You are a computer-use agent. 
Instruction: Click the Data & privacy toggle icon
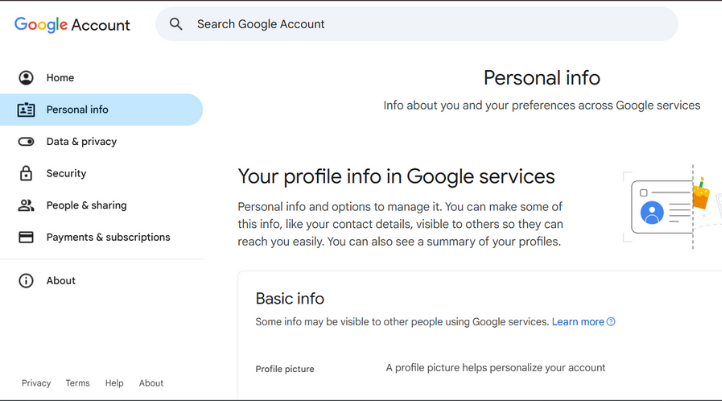[26, 141]
